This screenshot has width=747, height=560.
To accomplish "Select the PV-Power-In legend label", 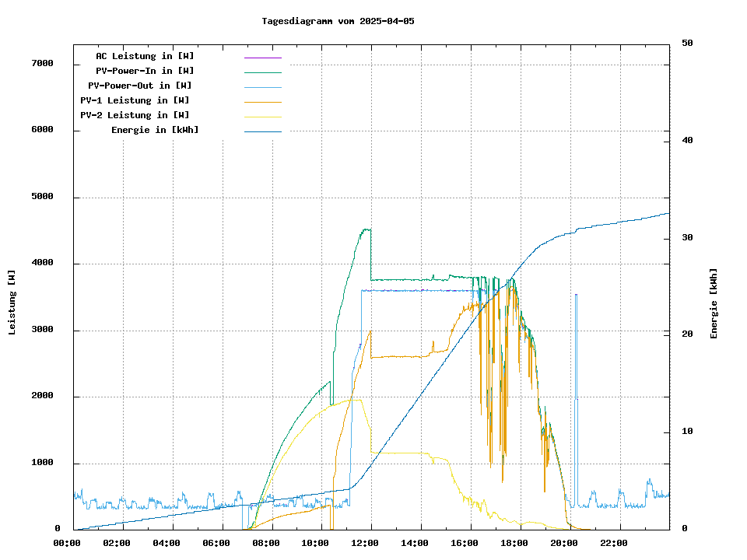I will (x=150, y=71).
